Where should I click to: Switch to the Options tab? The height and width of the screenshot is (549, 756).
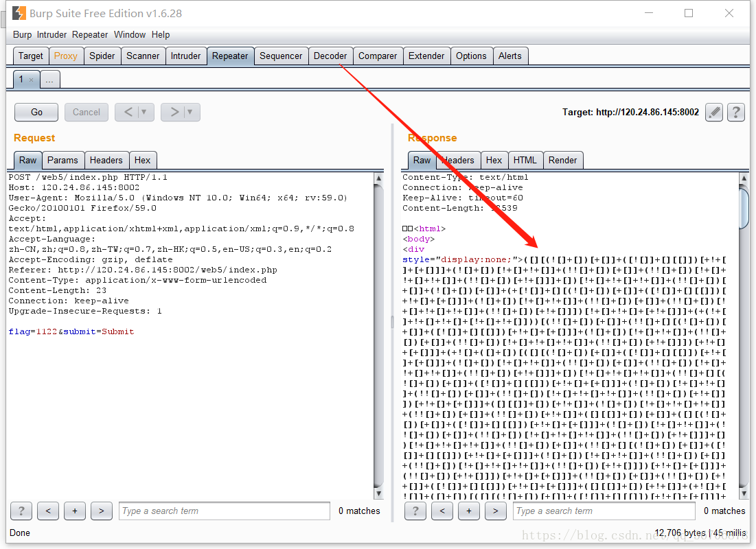pyautogui.click(x=471, y=56)
